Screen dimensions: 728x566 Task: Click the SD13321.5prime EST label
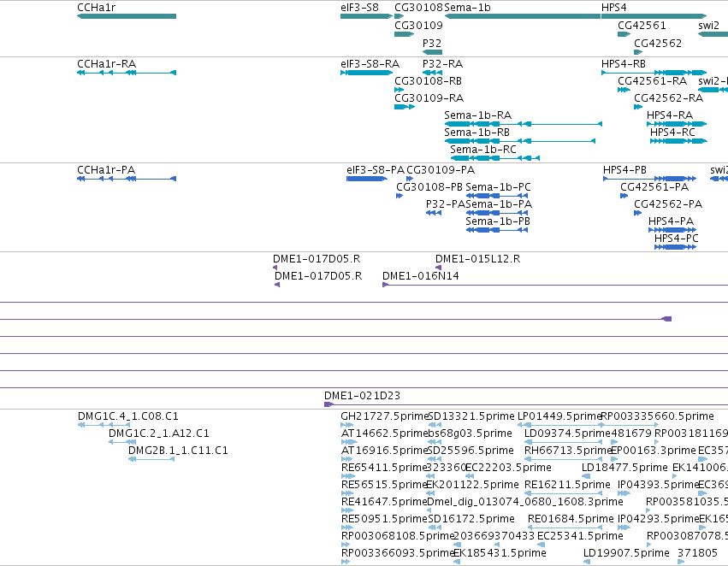point(471,416)
